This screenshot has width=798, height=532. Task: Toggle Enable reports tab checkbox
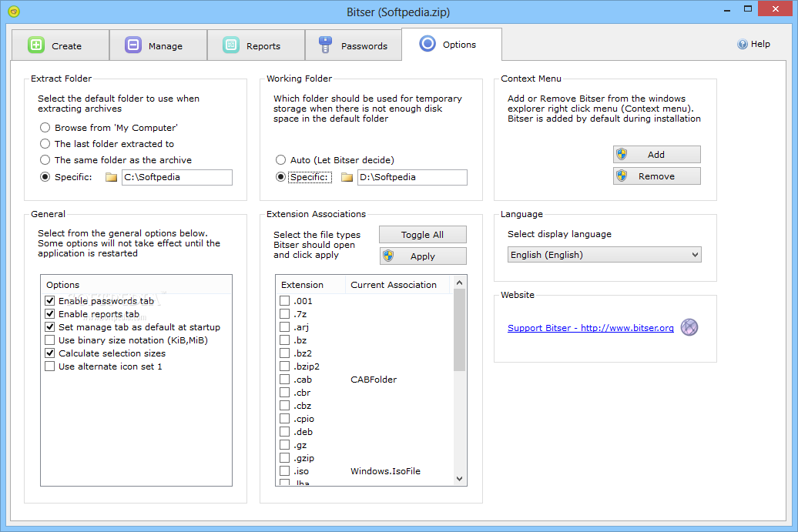pos(50,314)
